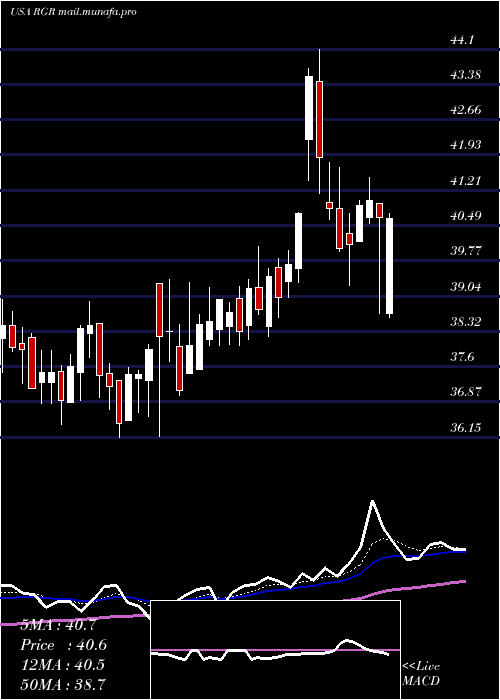Click the 41.21 price level label
This screenshot has height=700, width=500.
(466, 180)
